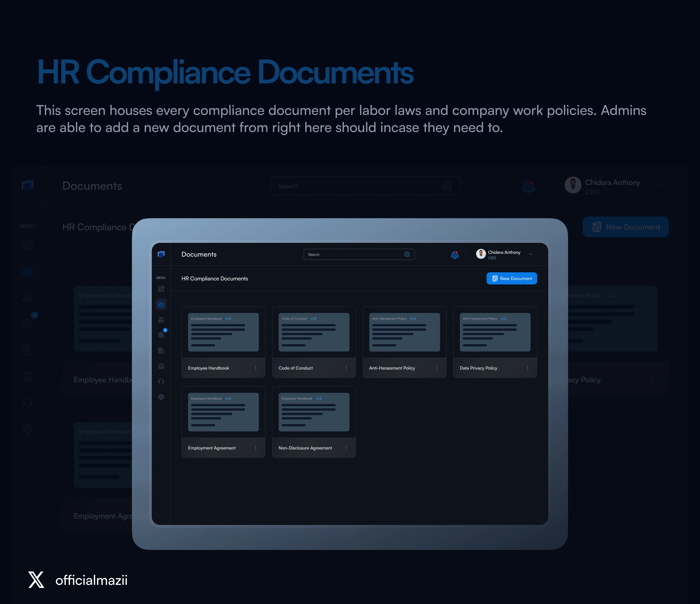The image size is (700, 604).
Task: Open the employees people icon in sidebar
Action: [161, 319]
